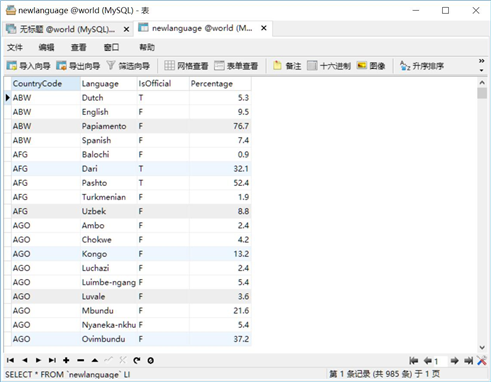491x382 pixels.
Task: Select the English row's IsOfficial F cell
Action: (x=163, y=112)
